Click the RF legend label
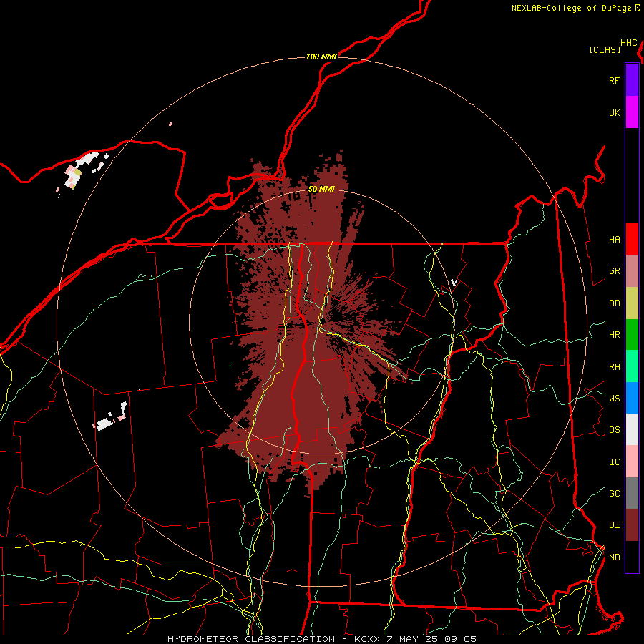This screenshot has width=644, height=644. click(x=614, y=80)
